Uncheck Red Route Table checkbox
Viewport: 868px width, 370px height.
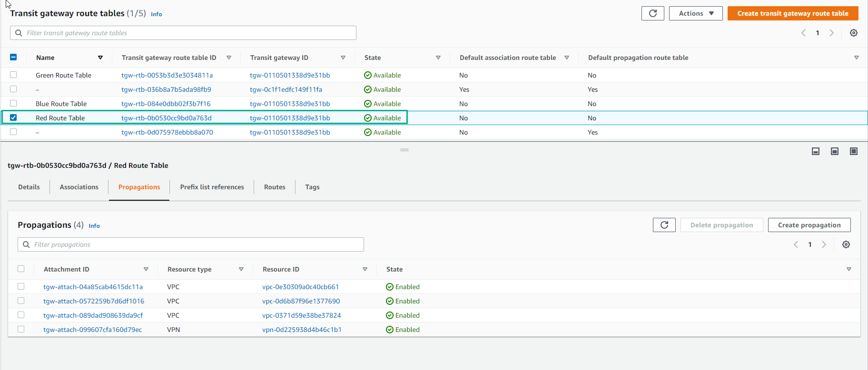13,117
